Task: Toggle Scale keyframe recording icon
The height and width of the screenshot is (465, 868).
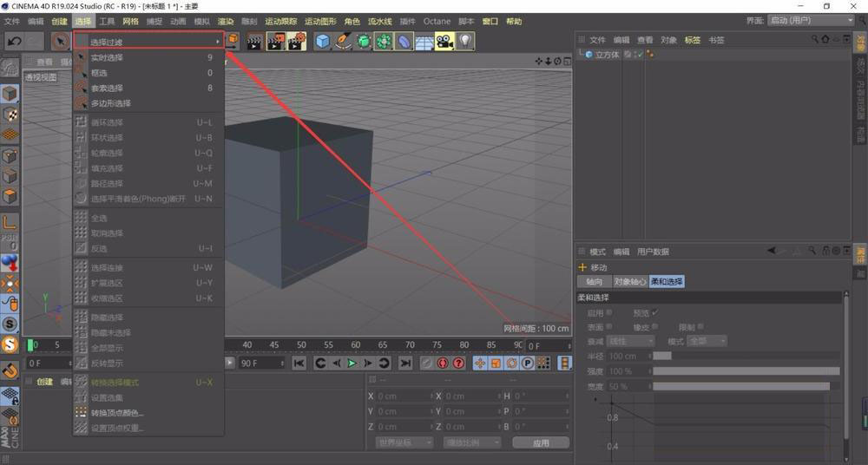Action: [496, 363]
